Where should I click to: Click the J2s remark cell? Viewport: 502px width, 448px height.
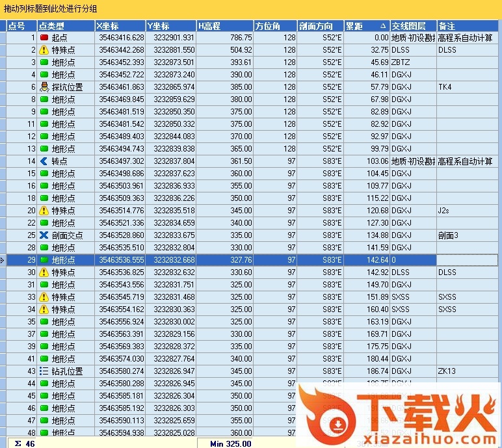pyautogui.click(x=467, y=211)
